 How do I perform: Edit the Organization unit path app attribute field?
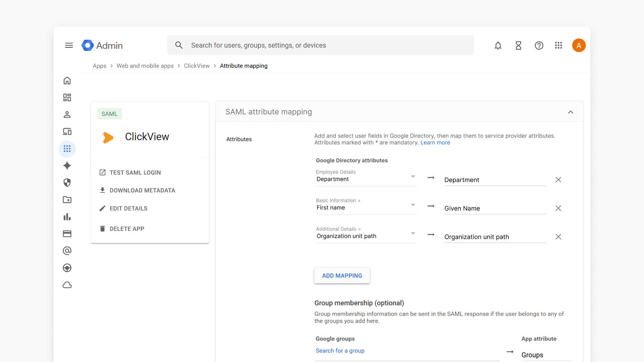click(495, 237)
